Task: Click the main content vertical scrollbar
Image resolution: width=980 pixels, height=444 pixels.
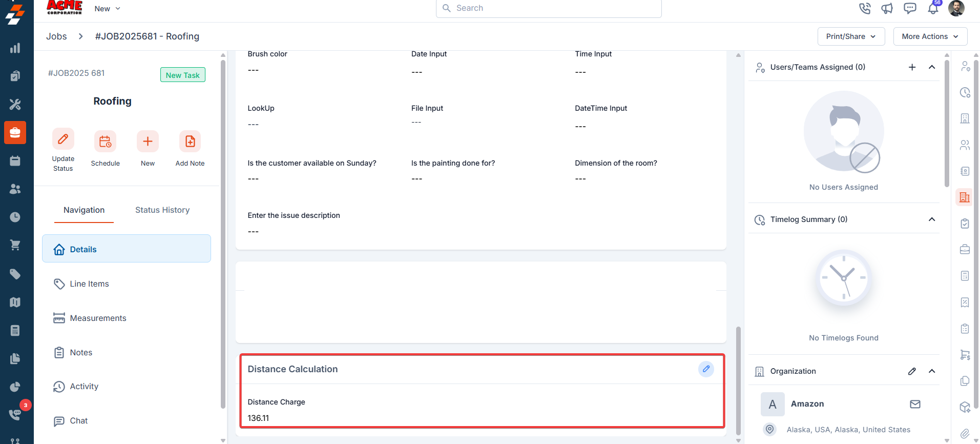Action: pyautogui.click(x=738, y=380)
